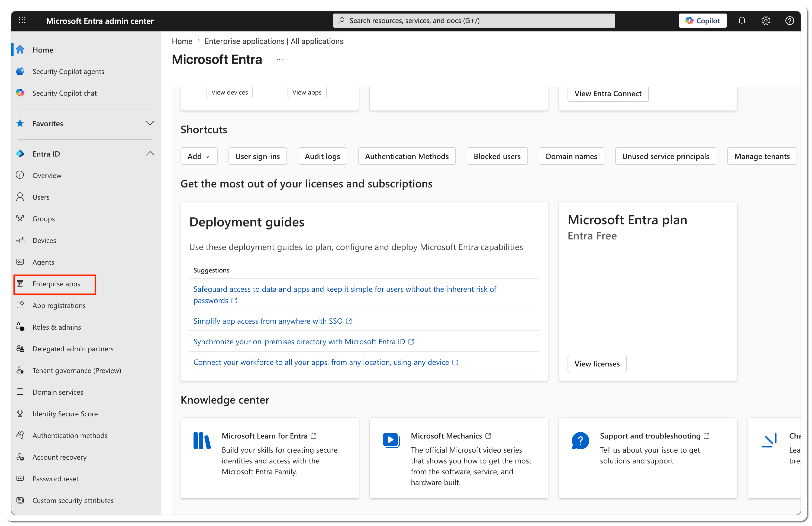Click inside the search resources field
Image resolution: width=812 pixels, height=526 pixels.
474,21
